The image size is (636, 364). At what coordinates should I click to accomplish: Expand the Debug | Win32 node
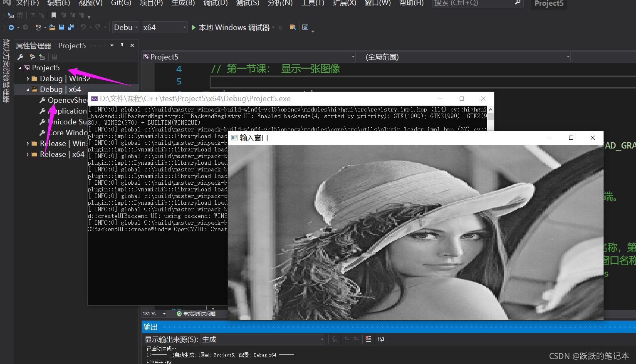coord(28,79)
